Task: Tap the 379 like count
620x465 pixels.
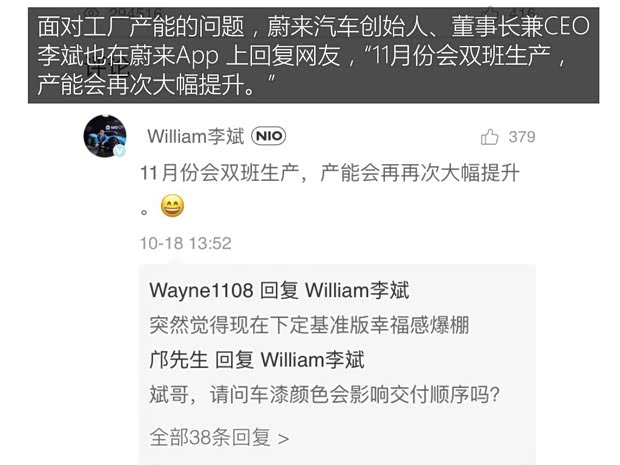Action: (522, 137)
